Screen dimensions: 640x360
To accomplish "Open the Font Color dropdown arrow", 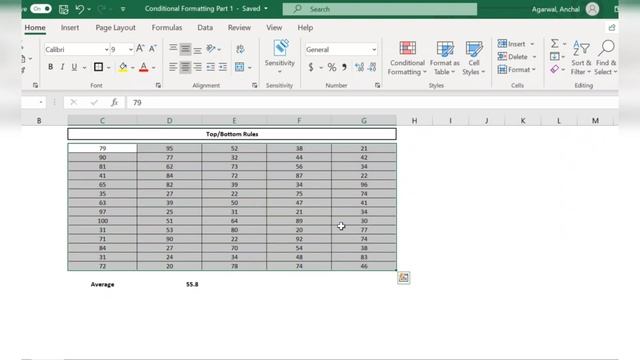I will 154,67.
